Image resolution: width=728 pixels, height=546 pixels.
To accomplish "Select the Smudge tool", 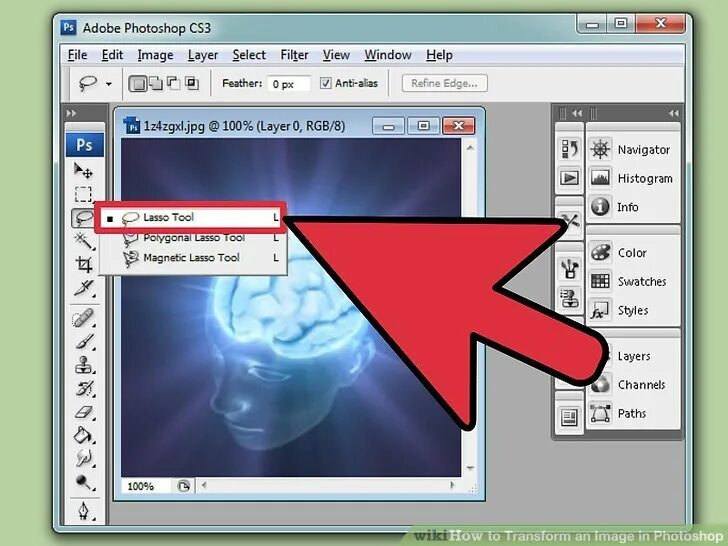I will click(x=84, y=458).
